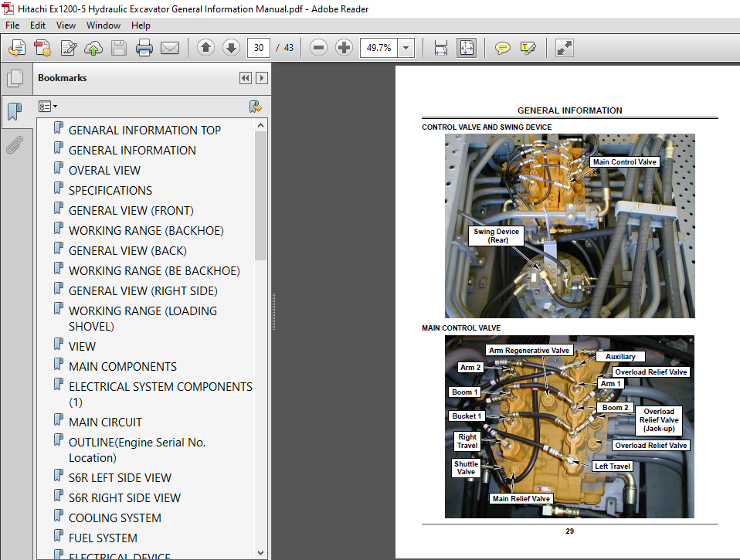Open GENERAL VIEW (BACK) bookmark

click(x=127, y=251)
